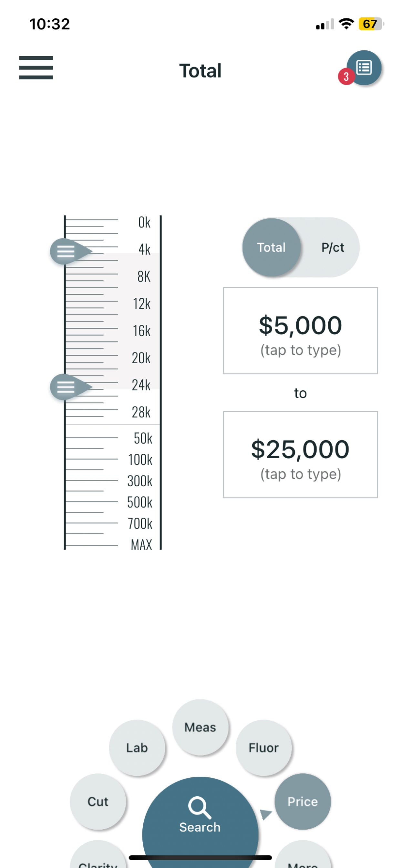401x868 pixels.
Task: Open the Lab filter bubble
Action: [x=137, y=748]
